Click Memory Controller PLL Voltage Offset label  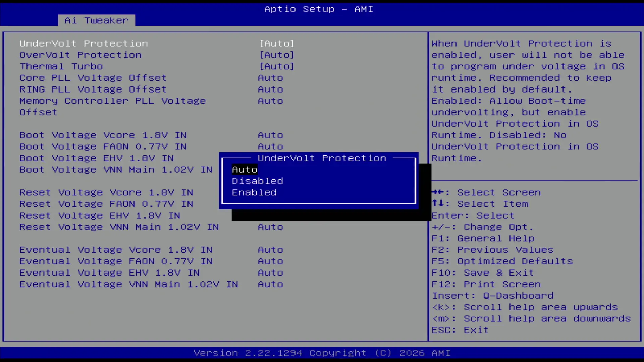point(112,101)
